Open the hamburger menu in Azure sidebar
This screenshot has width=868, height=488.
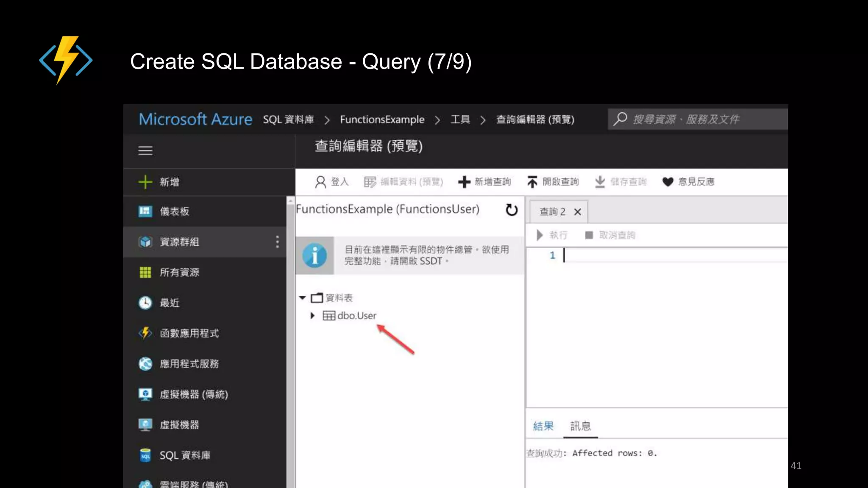tap(145, 150)
